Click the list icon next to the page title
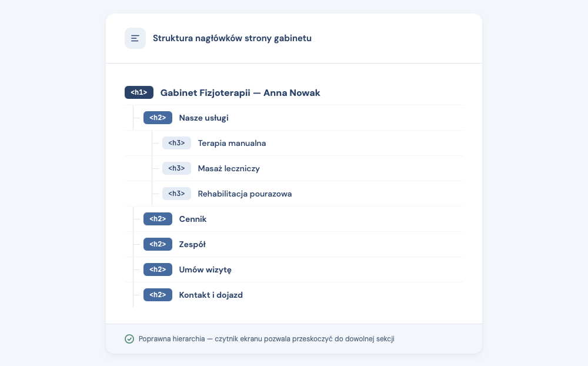This screenshot has width=588, height=366. [x=135, y=38]
